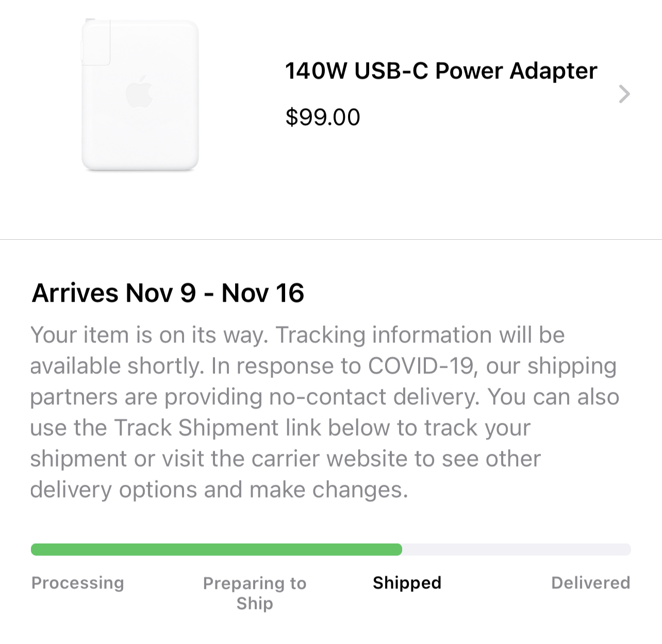The height and width of the screenshot is (644, 662).
Task: Click the Your item is on its way sentence
Action: (x=150, y=335)
